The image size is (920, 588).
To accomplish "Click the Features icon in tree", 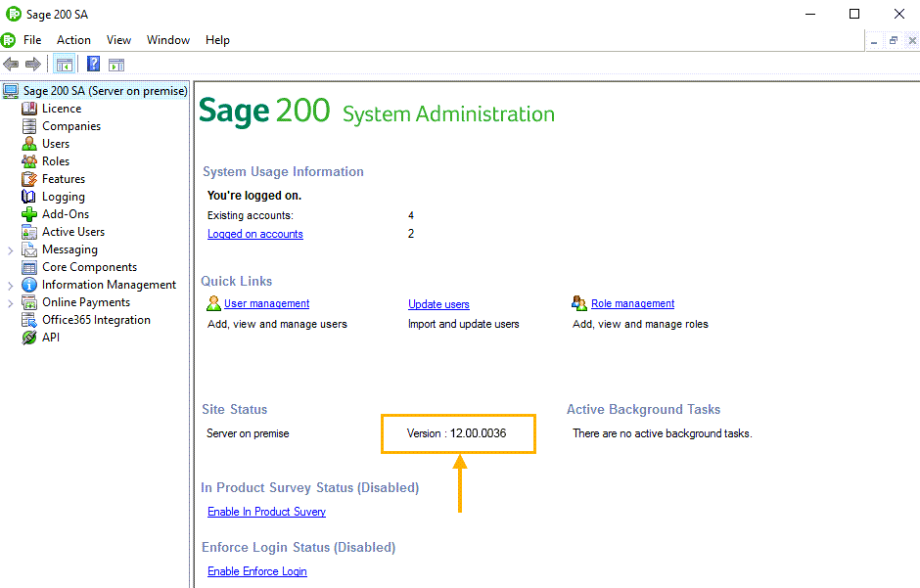I will click(28, 179).
